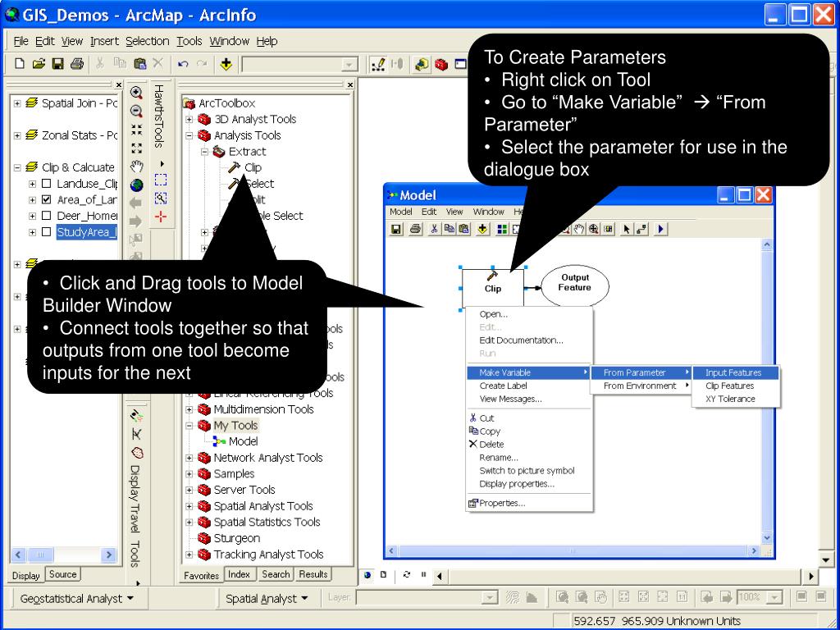The height and width of the screenshot is (630, 840).
Task: Click Create Label in the context menu
Action: coord(529,386)
